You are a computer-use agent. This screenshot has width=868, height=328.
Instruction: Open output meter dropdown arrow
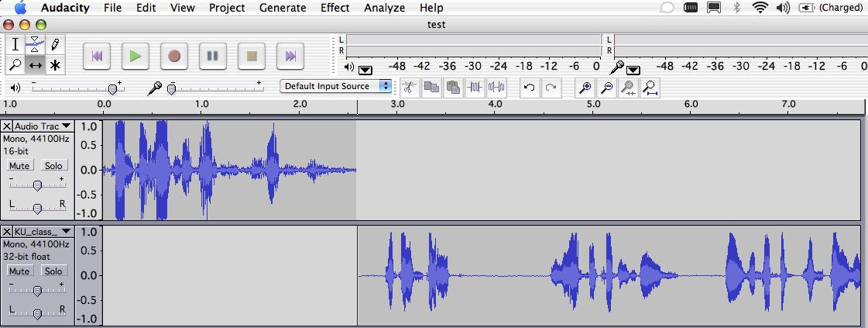pos(365,71)
